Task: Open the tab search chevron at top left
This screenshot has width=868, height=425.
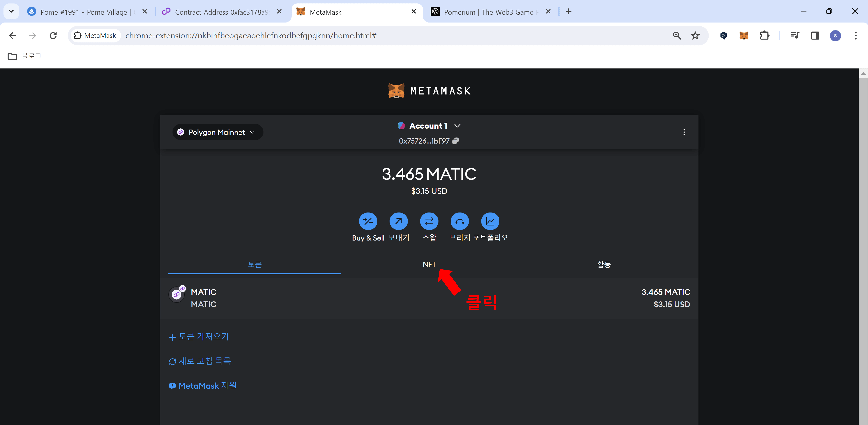Action: [x=11, y=11]
